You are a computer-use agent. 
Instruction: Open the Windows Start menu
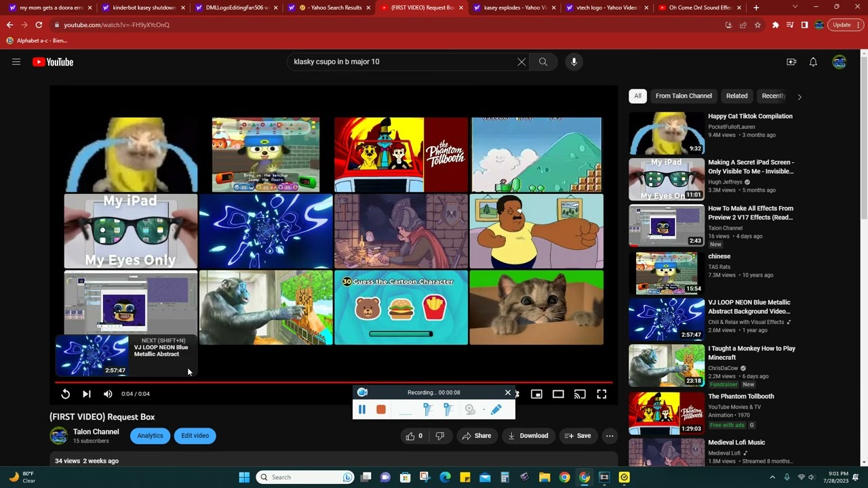click(244, 477)
